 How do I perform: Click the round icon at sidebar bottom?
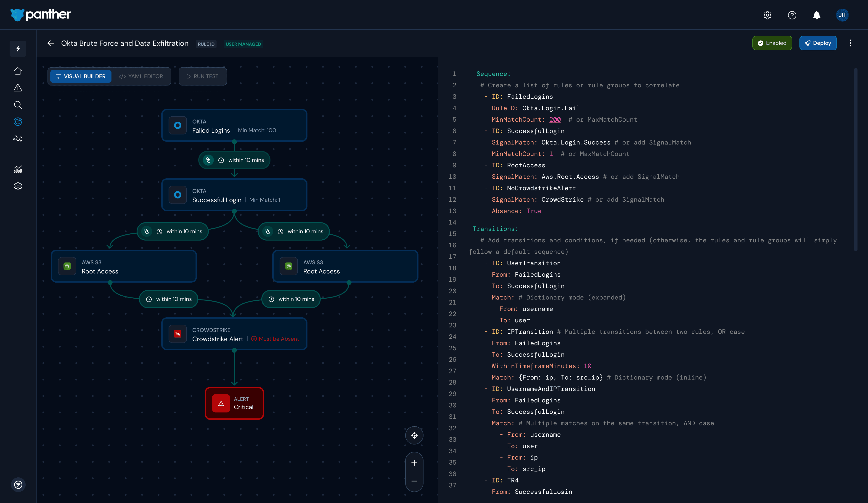pos(18,485)
